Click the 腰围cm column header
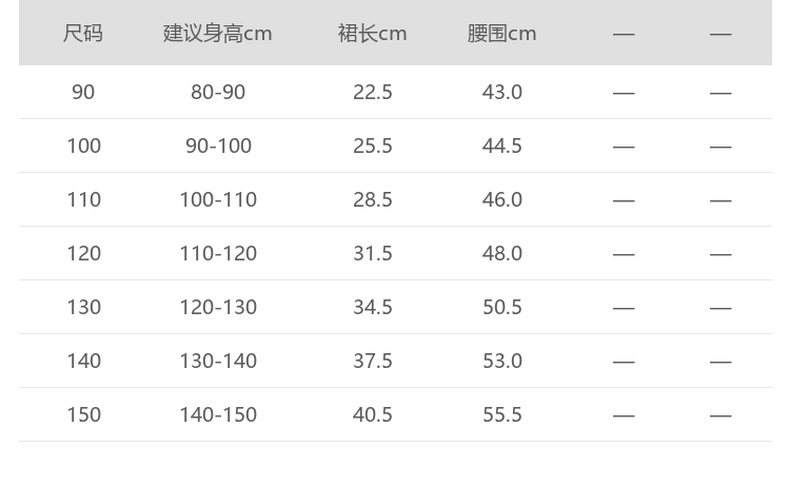 pyautogui.click(x=502, y=33)
